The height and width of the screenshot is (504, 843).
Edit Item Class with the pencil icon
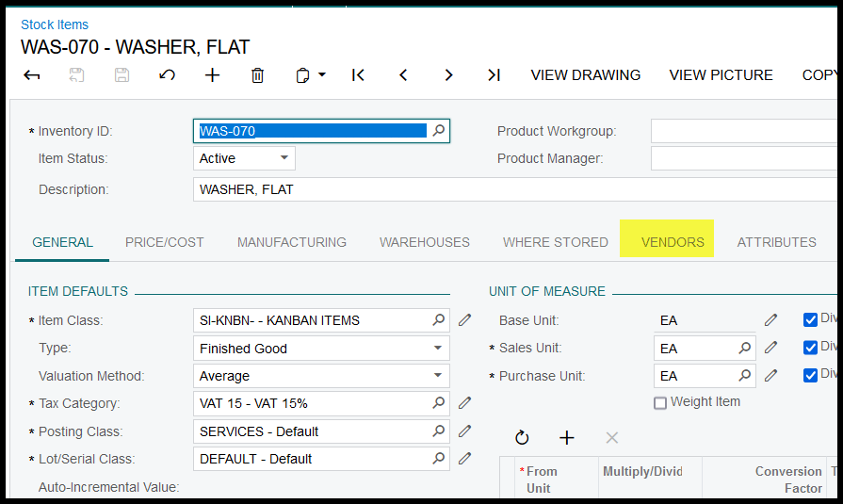coord(464,320)
